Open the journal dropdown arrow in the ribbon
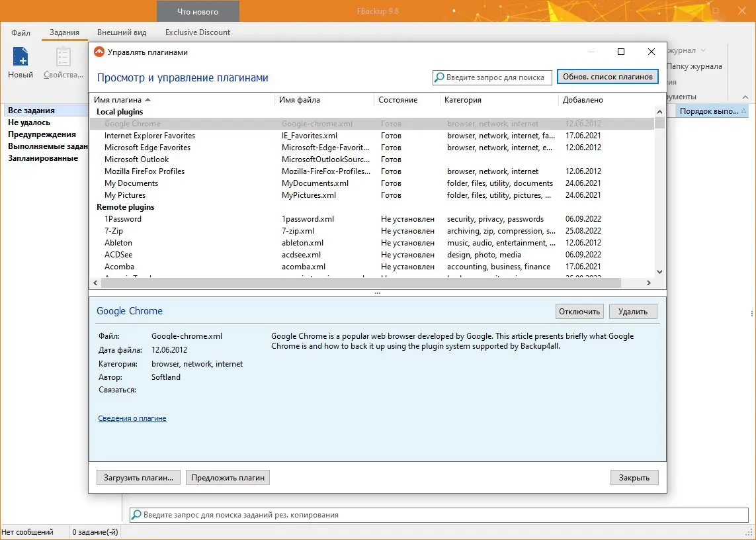 [703, 50]
